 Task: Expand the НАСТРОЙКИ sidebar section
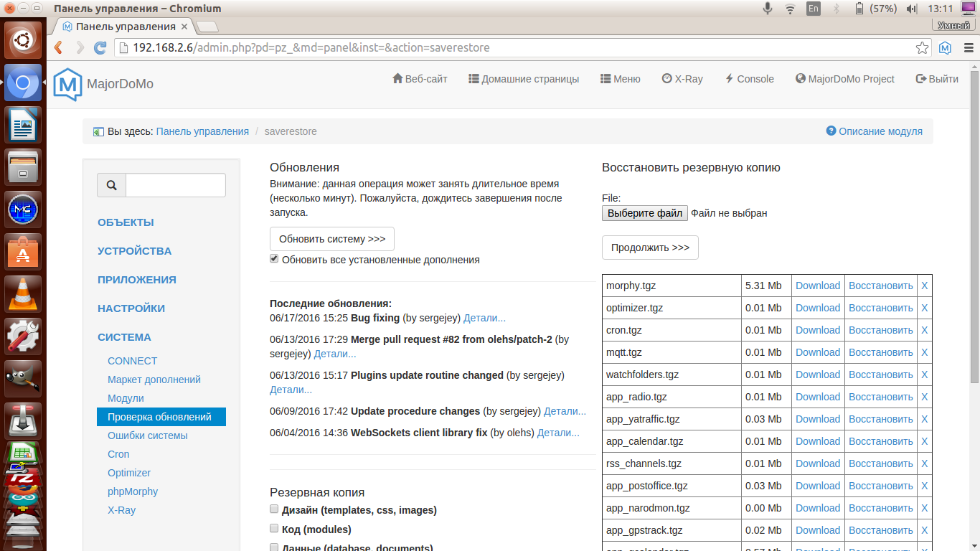tap(131, 309)
